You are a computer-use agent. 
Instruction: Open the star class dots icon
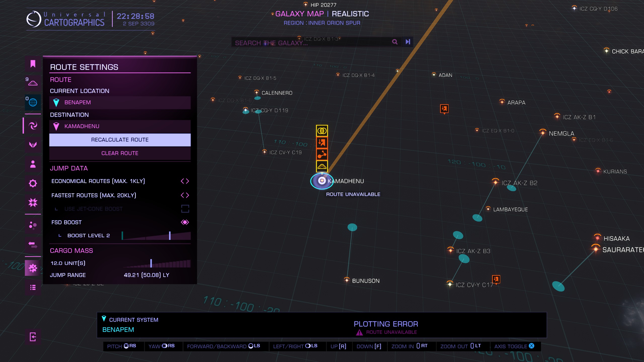pos(33,225)
